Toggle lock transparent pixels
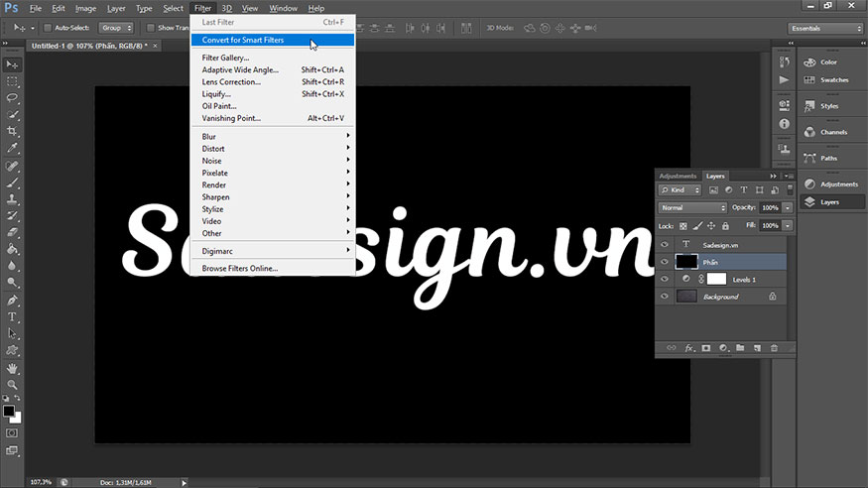Viewport: 868px width, 488px height. point(683,226)
